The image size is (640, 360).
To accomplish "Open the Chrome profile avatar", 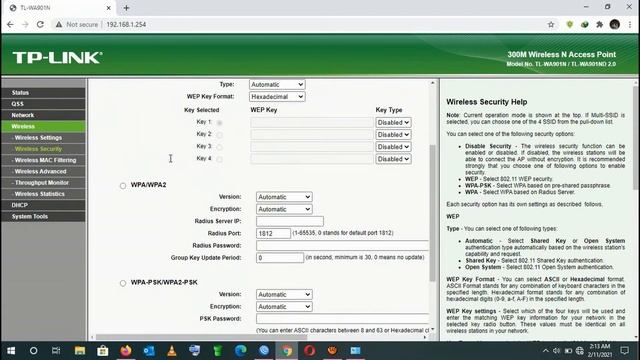I will 615,24.
